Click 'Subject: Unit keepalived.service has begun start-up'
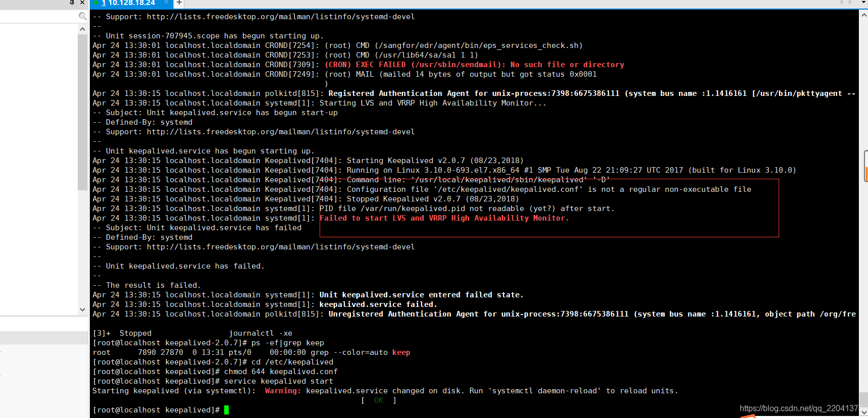 (222, 113)
